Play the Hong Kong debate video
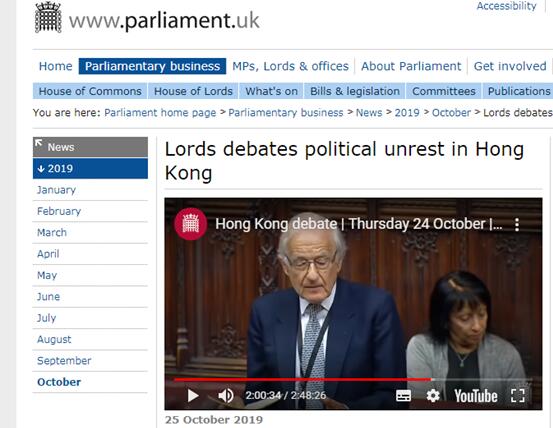 tap(193, 396)
